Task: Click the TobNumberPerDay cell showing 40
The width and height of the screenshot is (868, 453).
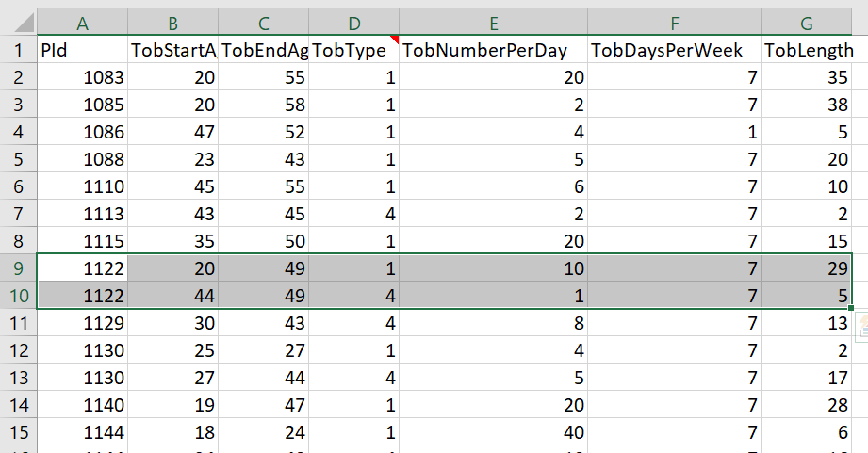Action: [493, 430]
